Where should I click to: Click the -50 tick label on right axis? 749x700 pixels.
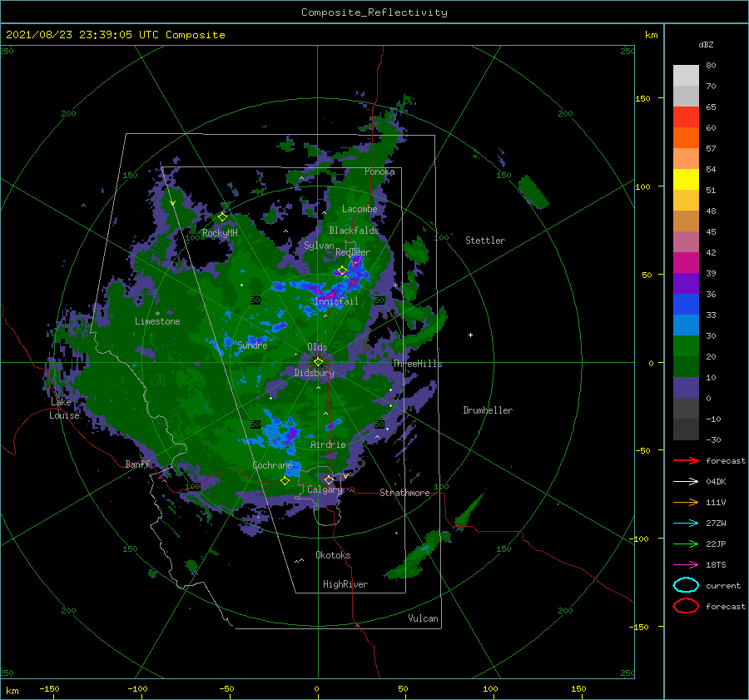click(643, 450)
